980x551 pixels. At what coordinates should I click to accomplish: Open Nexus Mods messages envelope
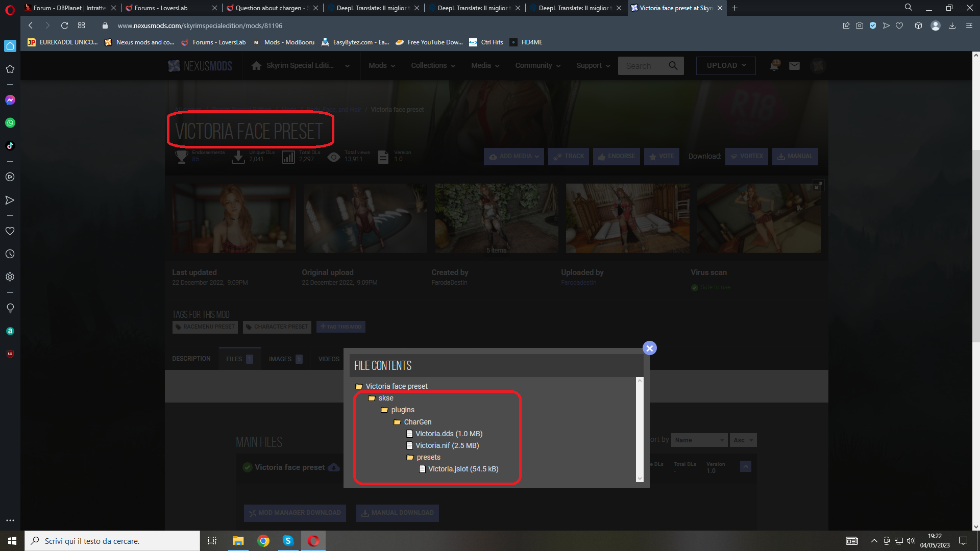point(794,65)
